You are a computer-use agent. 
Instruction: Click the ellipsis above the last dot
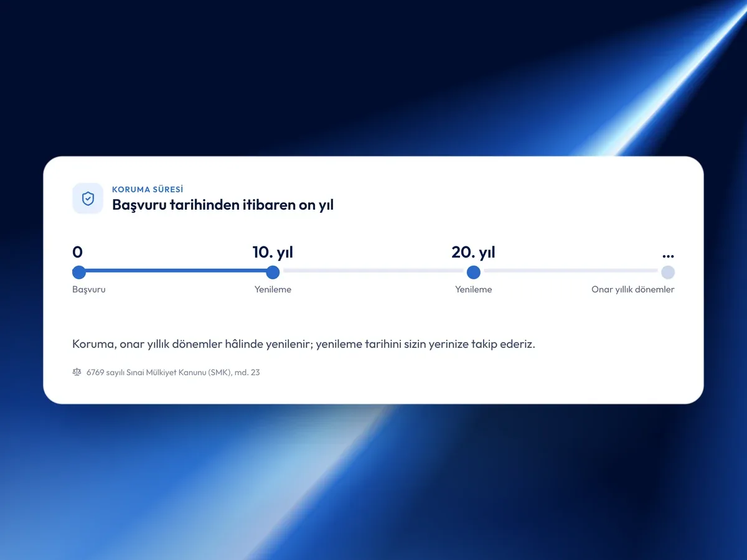[x=669, y=255]
